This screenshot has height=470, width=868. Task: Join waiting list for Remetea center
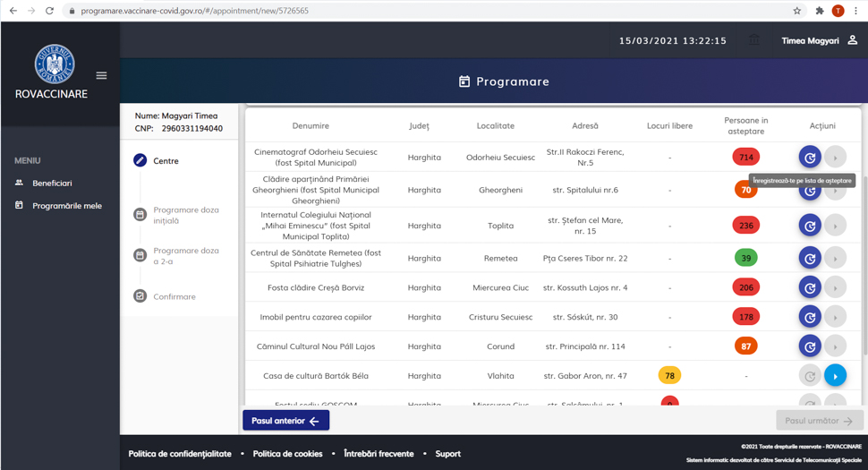pos(809,258)
